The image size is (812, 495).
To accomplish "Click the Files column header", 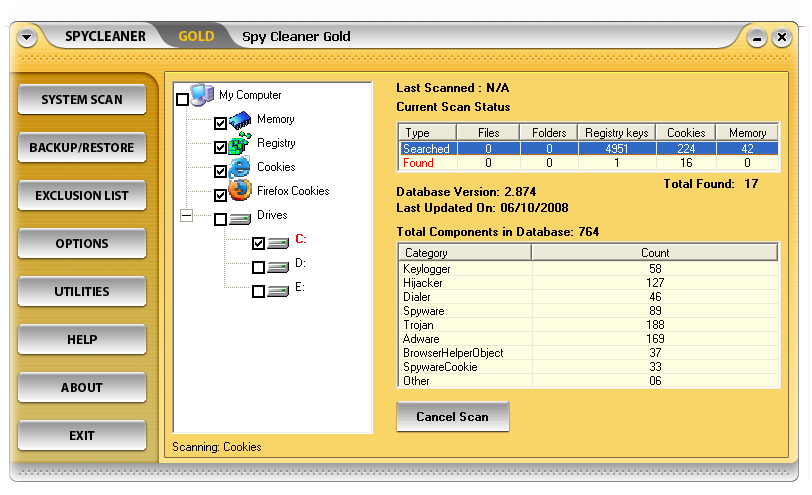I will point(488,133).
